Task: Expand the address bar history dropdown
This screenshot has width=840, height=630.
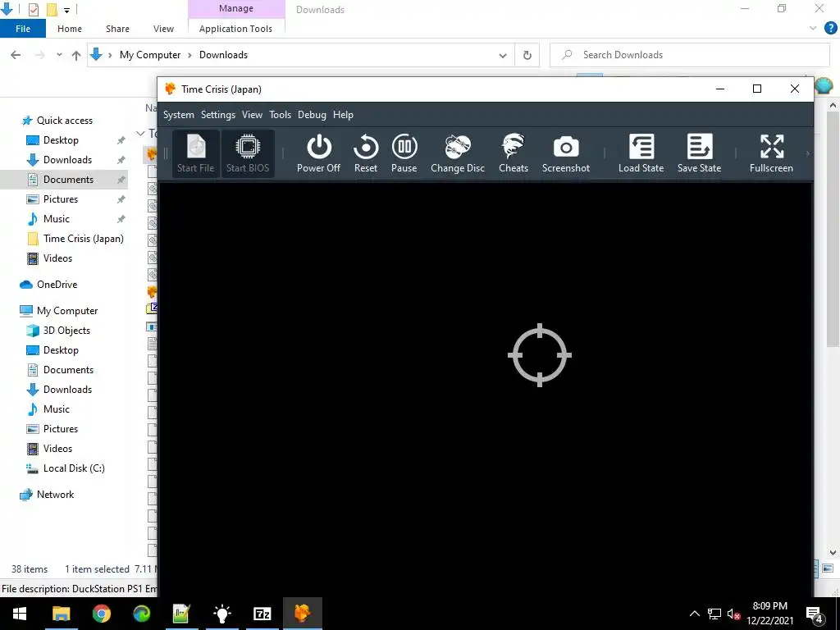Action: [503, 55]
